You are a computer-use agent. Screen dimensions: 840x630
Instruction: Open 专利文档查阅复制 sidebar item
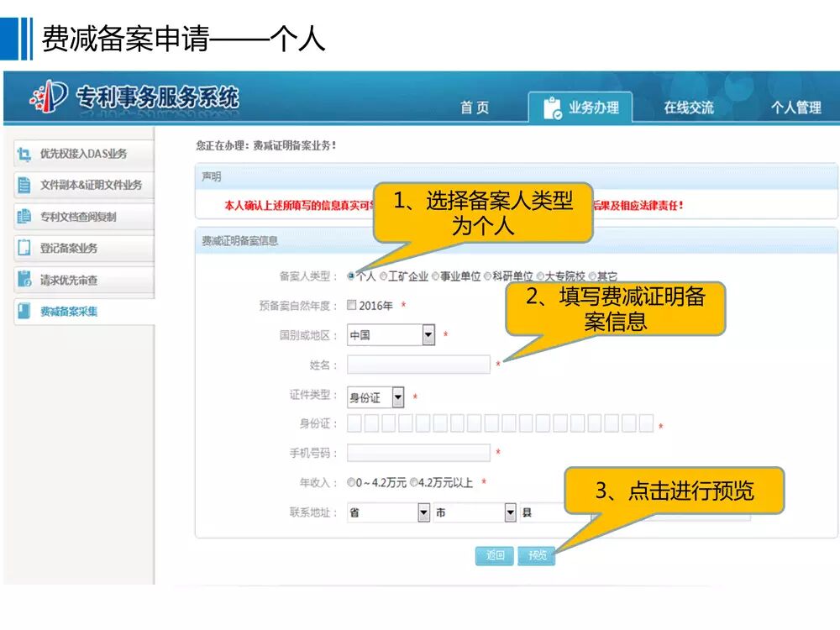point(84,217)
